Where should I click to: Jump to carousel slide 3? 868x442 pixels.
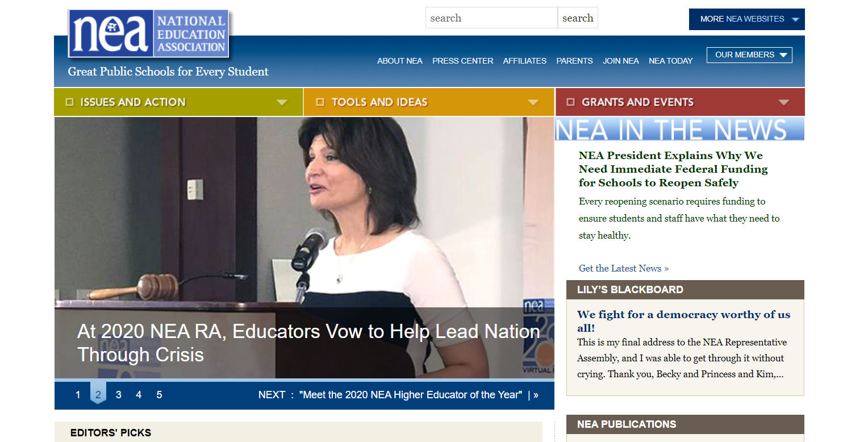pyautogui.click(x=118, y=395)
